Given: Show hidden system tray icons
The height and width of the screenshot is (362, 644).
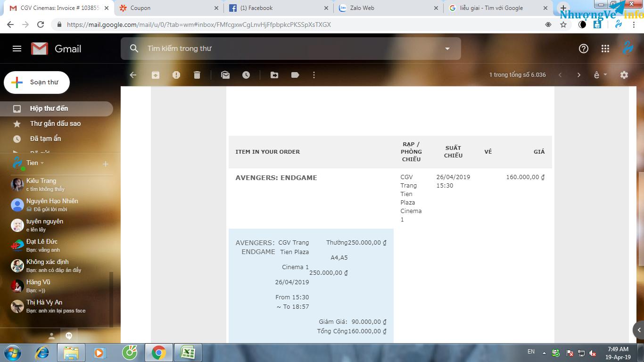Looking at the screenshot, I should point(544,353).
